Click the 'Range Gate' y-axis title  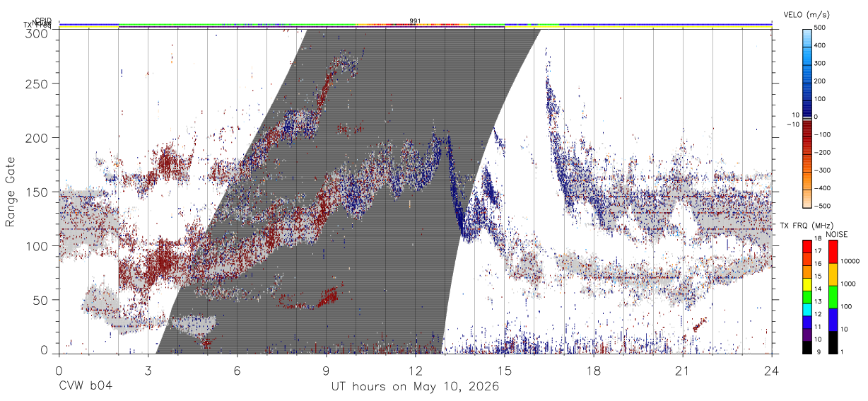11,192
